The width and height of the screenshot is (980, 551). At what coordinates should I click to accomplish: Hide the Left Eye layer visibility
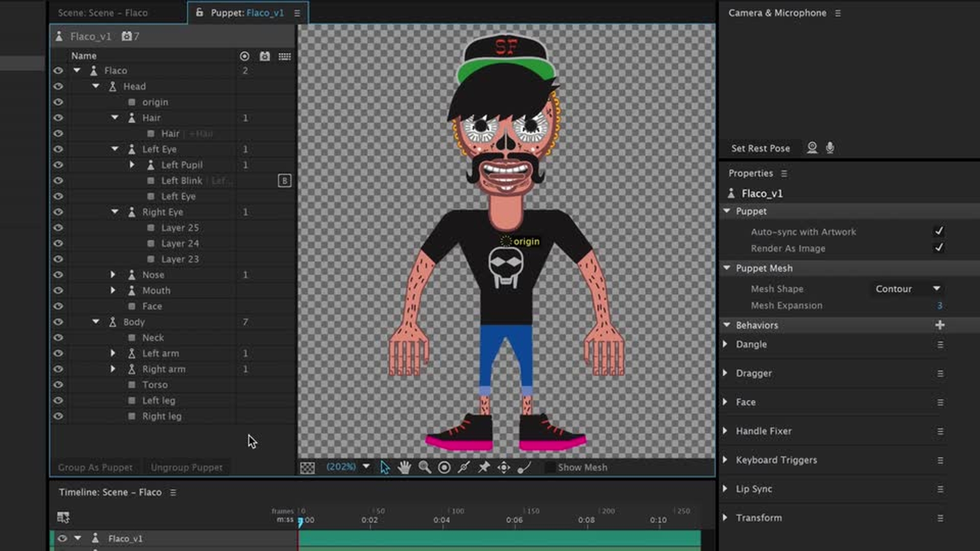[x=58, y=149]
